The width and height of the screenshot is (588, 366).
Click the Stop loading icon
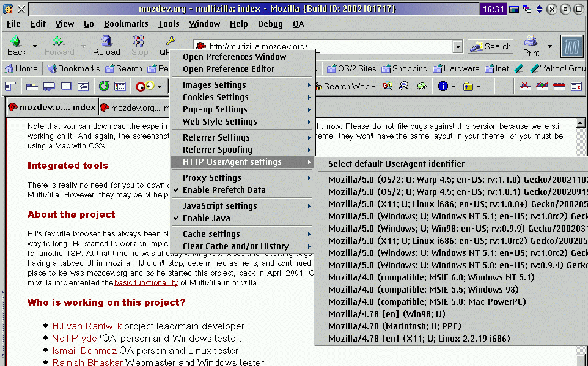[139, 41]
